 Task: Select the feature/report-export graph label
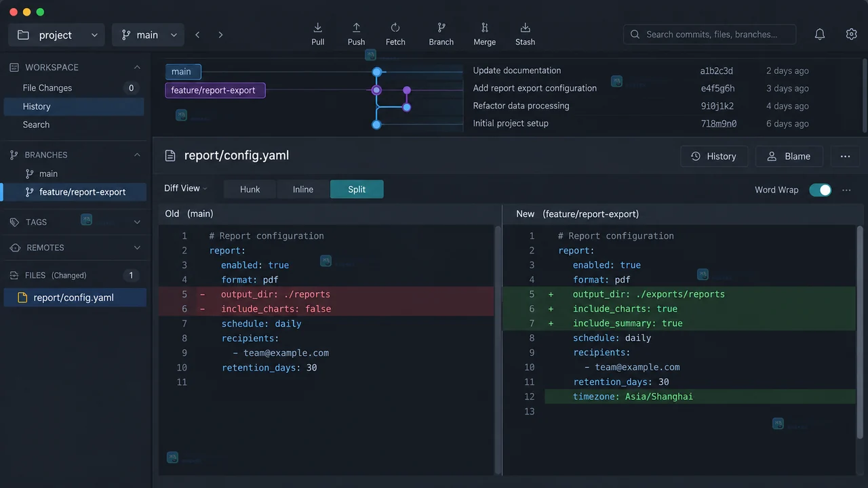click(215, 90)
